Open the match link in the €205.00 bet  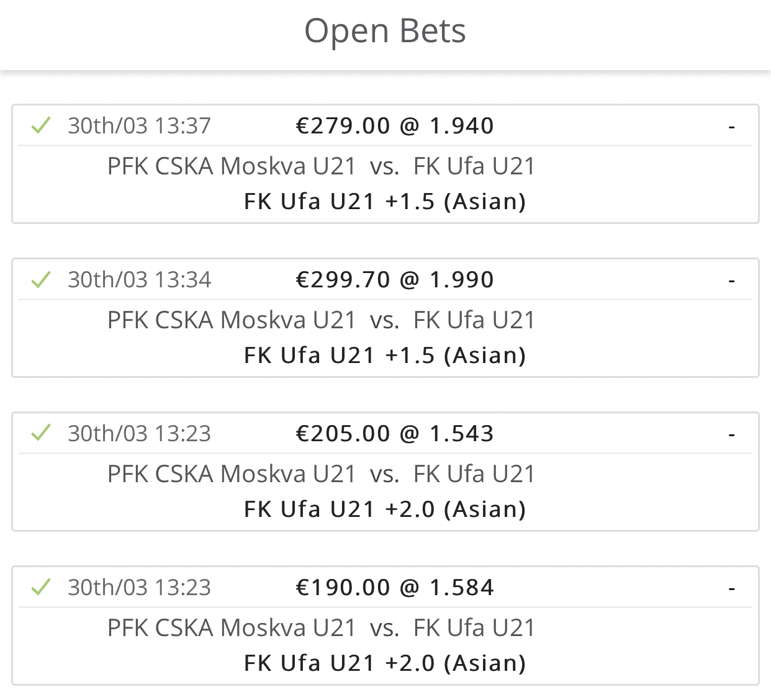click(321, 474)
